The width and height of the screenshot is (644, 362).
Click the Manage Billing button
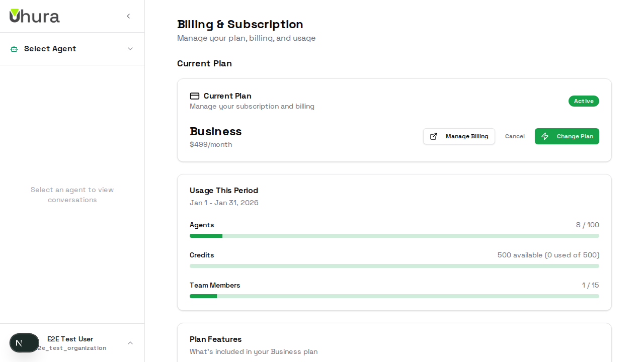459,136
